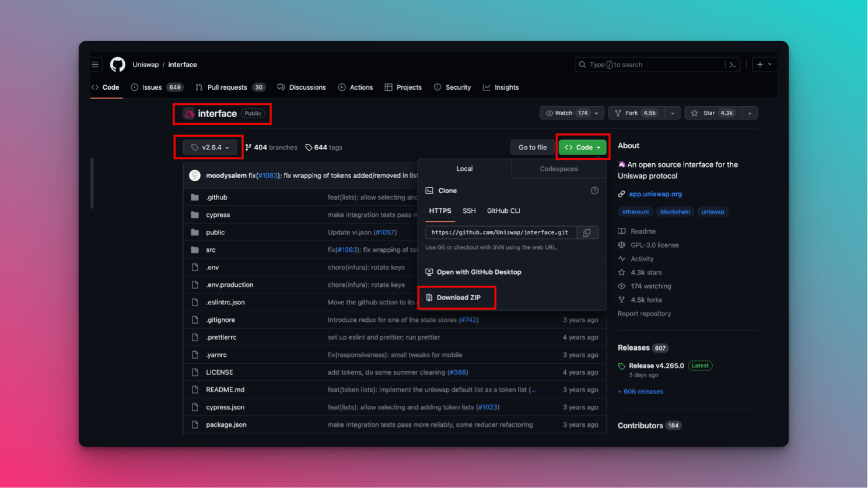The image size is (868, 488).
Task: Select the Code tab
Action: click(x=106, y=87)
